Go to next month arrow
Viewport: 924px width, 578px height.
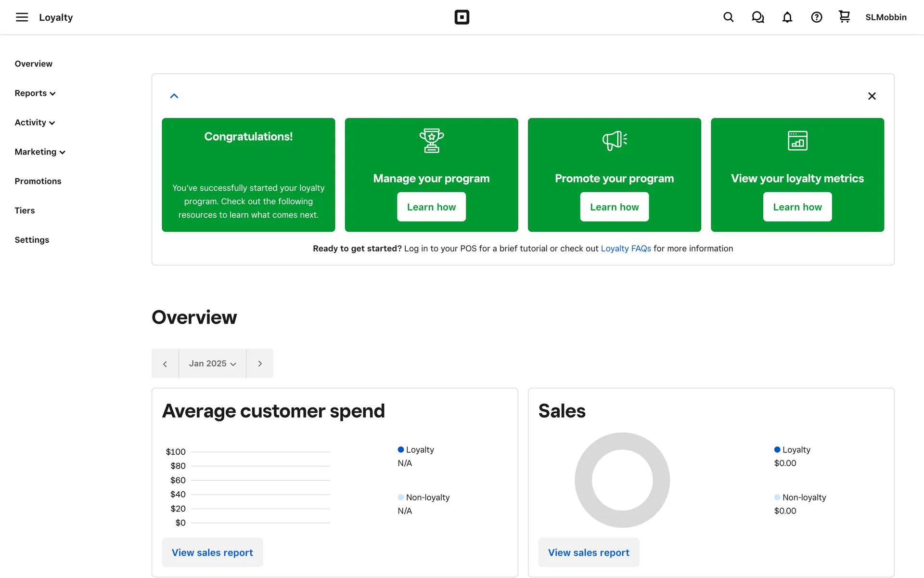(x=260, y=364)
